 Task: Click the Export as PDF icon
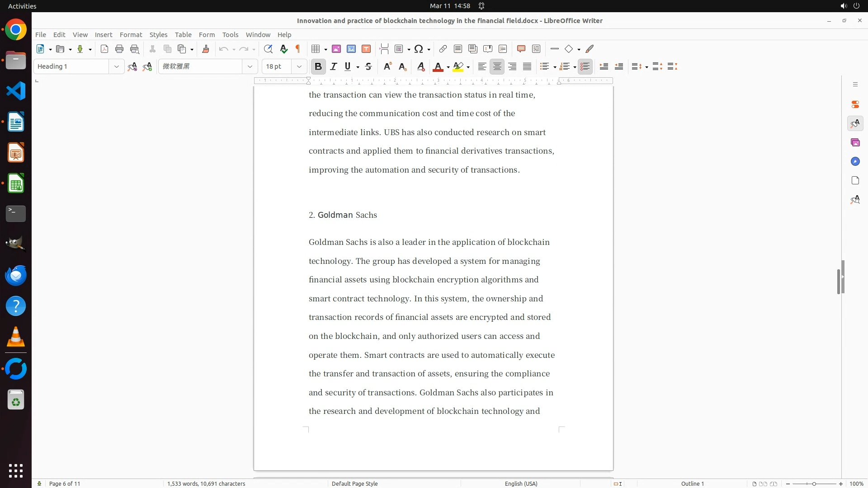104,49
